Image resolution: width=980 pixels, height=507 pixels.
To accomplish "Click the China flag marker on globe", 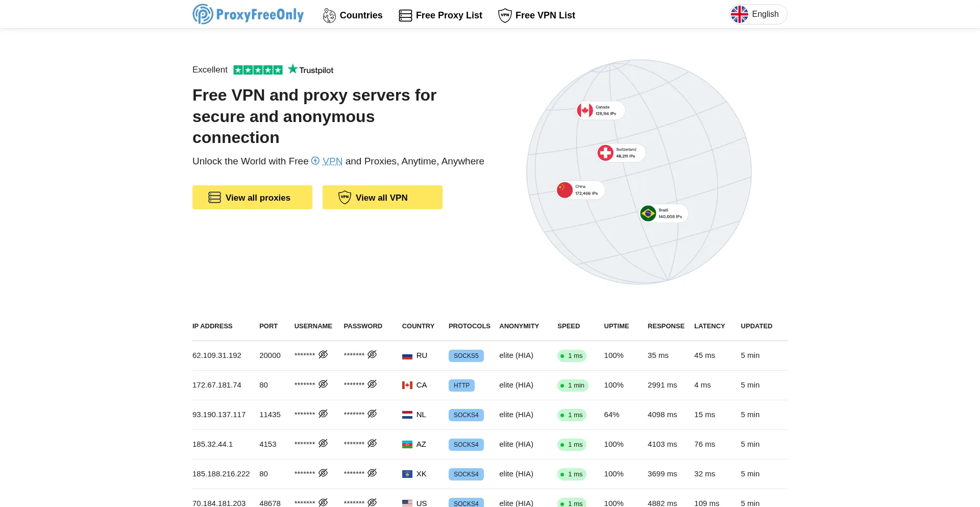I will (x=565, y=190).
